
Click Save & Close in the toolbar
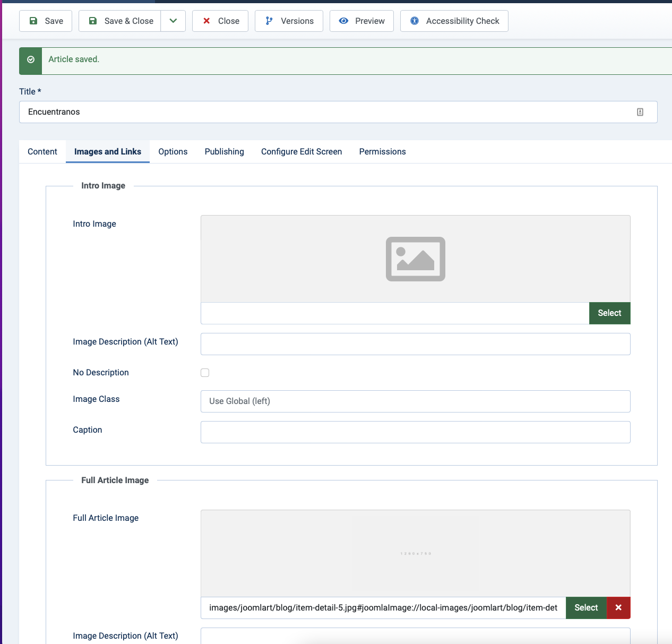(x=120, y=21)
